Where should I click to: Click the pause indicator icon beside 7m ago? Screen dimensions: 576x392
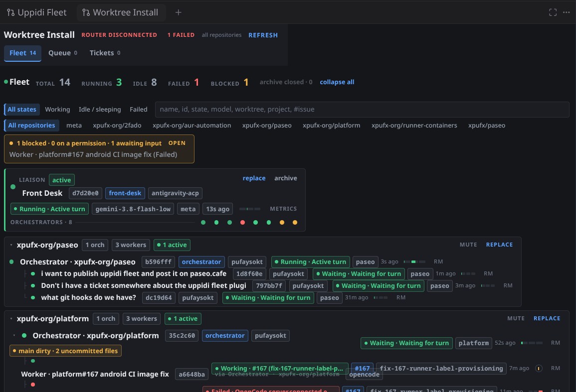pyautogui.click(x=539, y=368)
